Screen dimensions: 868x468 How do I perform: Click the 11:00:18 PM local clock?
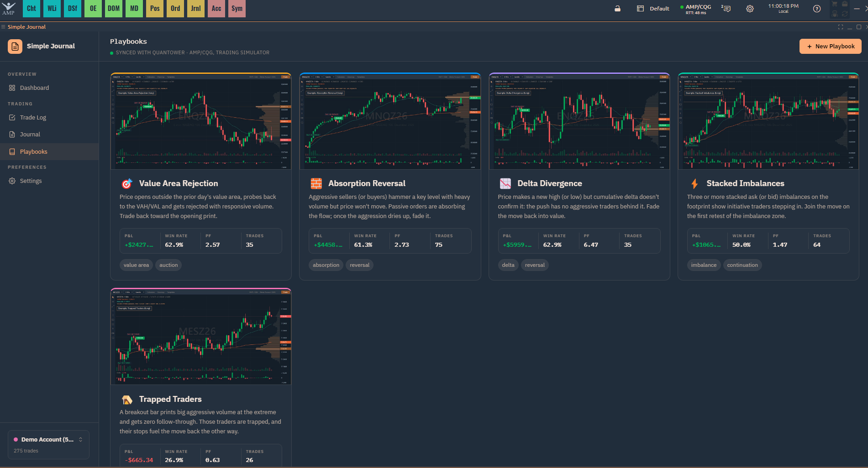[x=784, y=8]
